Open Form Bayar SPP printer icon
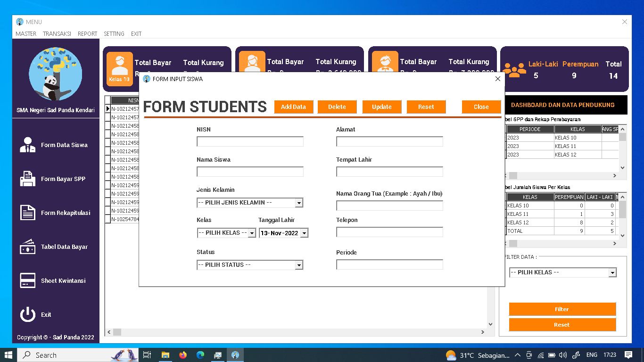 pos(28,179)
